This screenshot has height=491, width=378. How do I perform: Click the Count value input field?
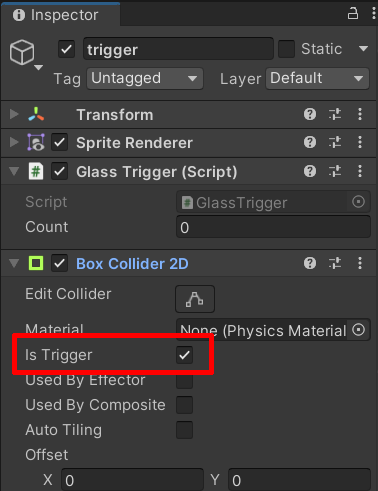(x=273, y=227)
